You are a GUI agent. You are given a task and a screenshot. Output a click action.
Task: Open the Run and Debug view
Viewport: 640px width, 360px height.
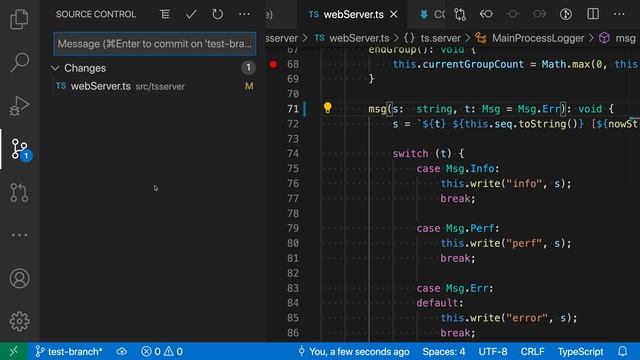pos(19,106)
